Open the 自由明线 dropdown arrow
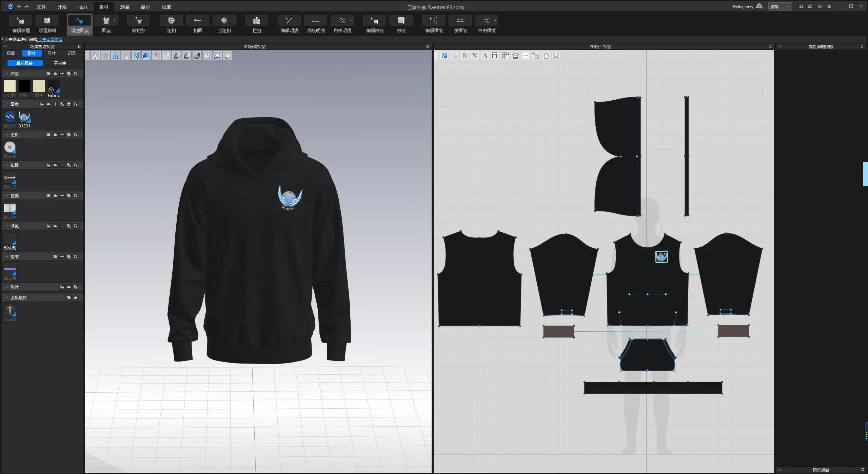 pyautogui.click(x=351, y=20)
